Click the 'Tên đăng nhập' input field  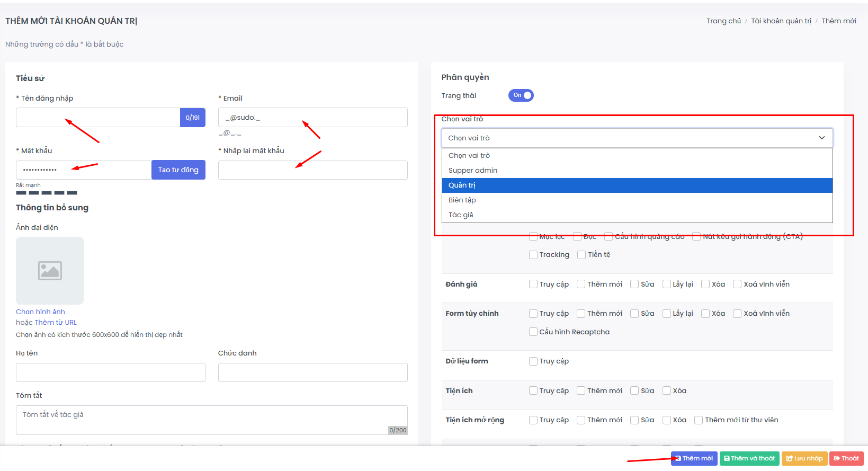pyautogui.click(x=98, y=118)
